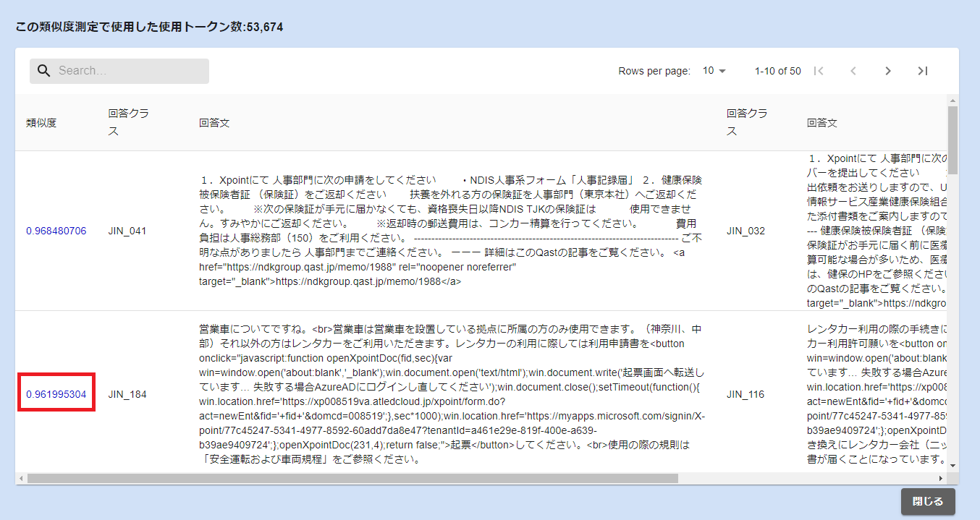The width and height of the screenshot is (980, 520).
Task: Go to the next page of results
Action: pyautogui.click(x=888, y=71)
